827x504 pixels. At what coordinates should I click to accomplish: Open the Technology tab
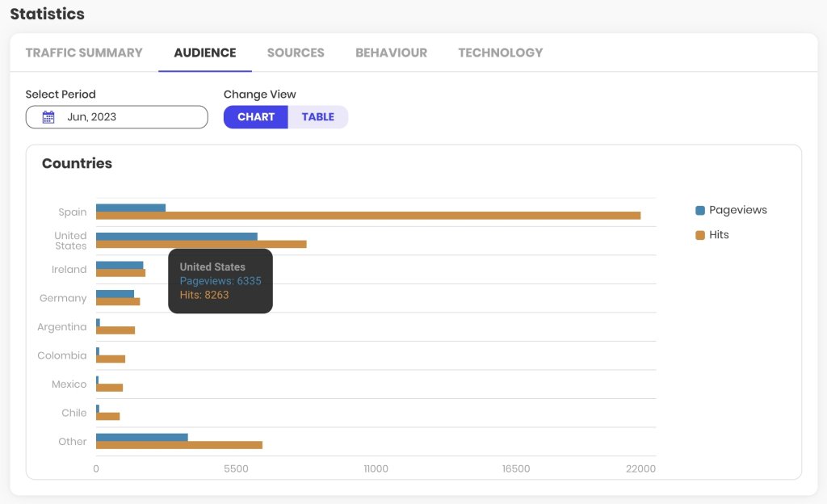(x=501, y=52)
